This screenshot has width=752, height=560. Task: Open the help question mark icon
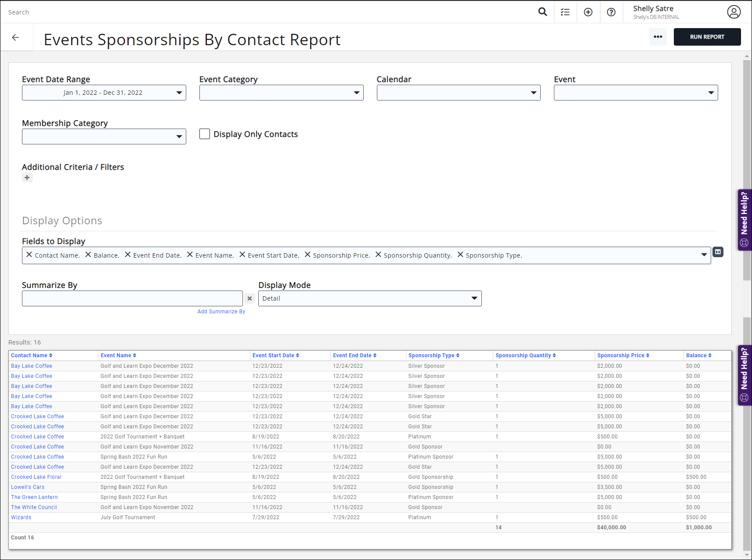click(x=611, y=12)
